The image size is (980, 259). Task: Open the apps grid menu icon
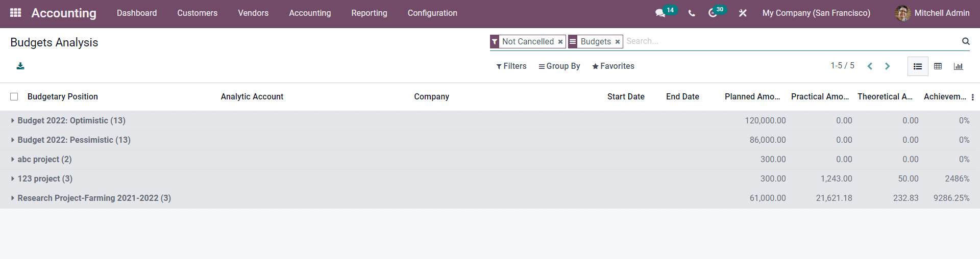15,13
